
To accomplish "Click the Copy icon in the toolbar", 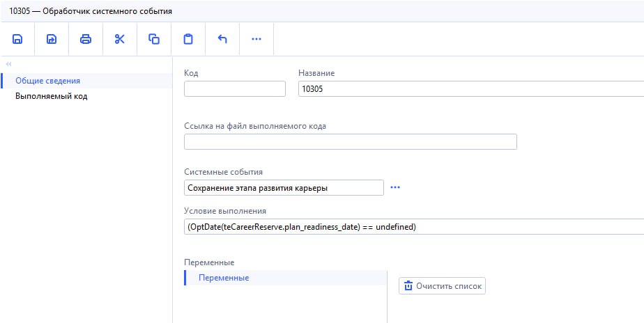I will [154, 39].
